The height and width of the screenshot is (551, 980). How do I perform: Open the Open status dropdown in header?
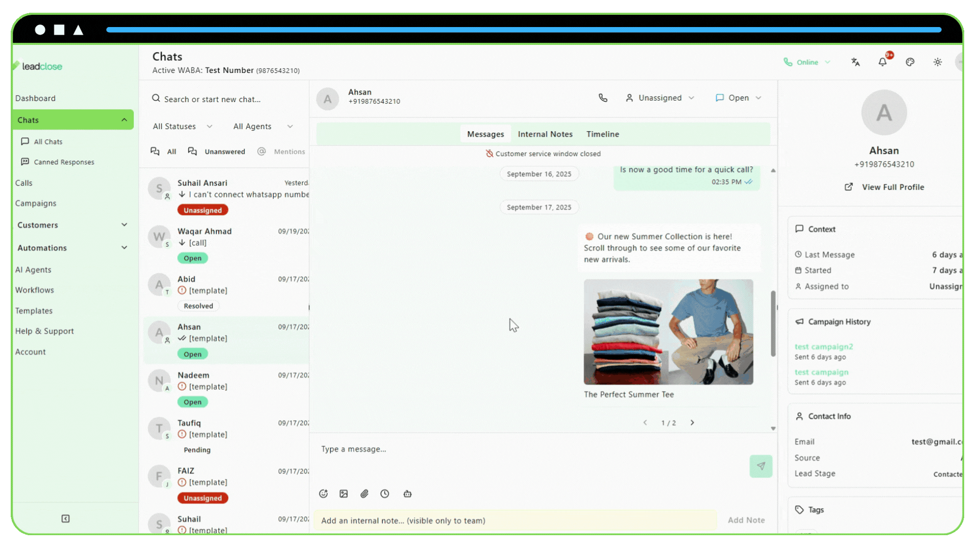[x=739, y=97]
